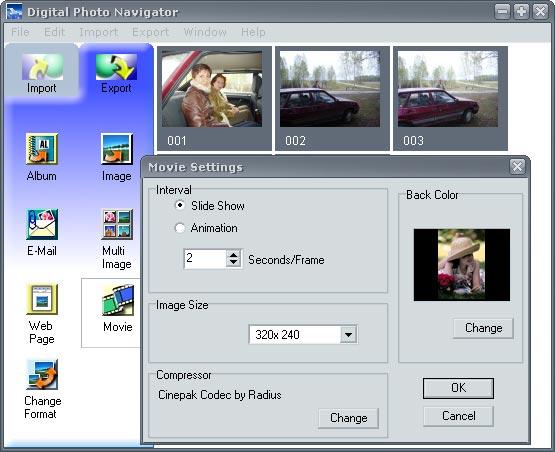Image resolution: width=555 pixels, height=452 pixels.
Task: Open the File menu
Action: 20,32
